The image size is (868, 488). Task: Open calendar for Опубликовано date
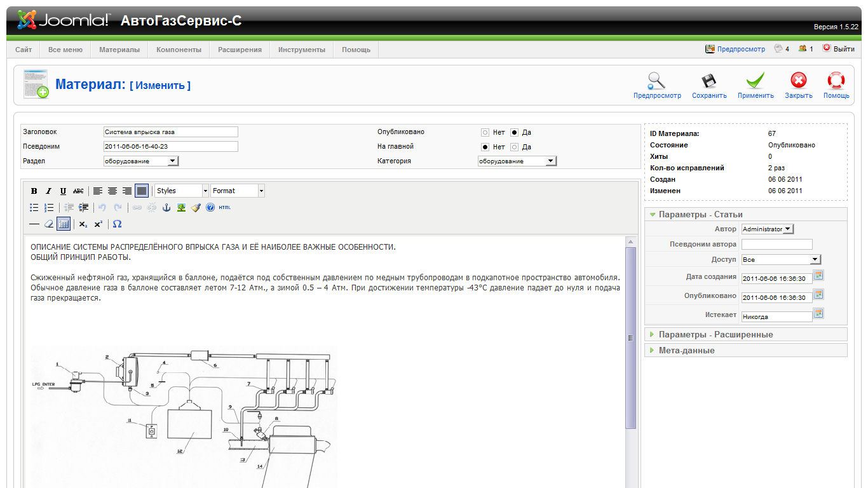pyautogui.click(x=818, y=294)
